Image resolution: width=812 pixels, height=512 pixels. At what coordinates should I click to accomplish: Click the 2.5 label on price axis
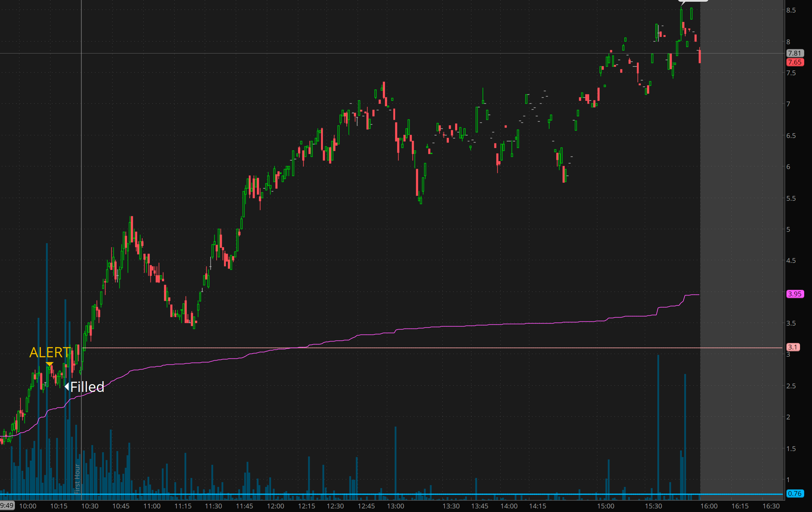791,386
